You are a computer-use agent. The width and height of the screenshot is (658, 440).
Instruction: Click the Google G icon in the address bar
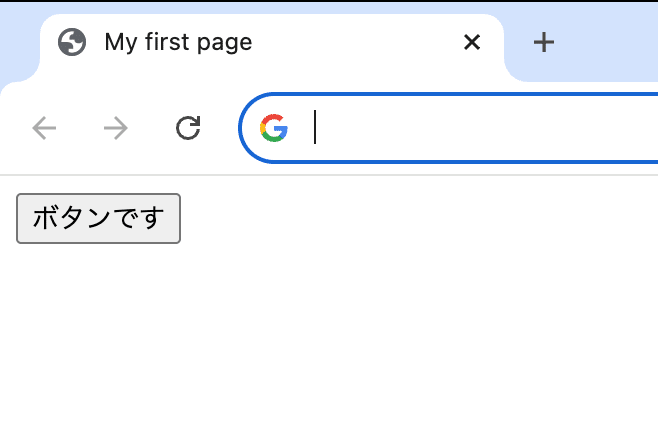274,128
